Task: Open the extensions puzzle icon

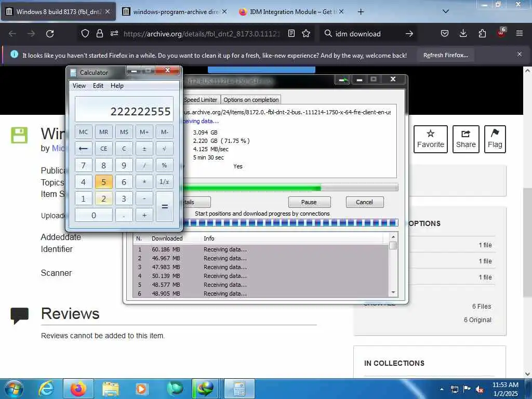Action: (x=482, y=33)
